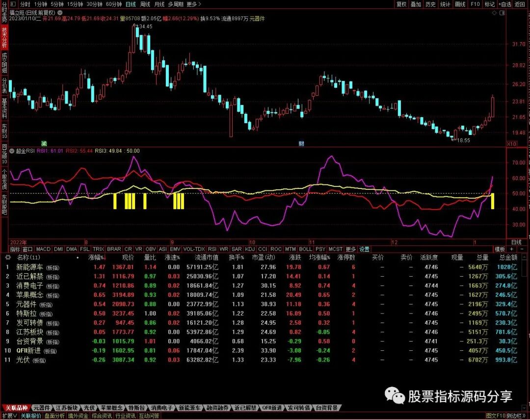Screen dimensions: 530x420
Task: Click the X10 price scale marker
Action: 512,144
